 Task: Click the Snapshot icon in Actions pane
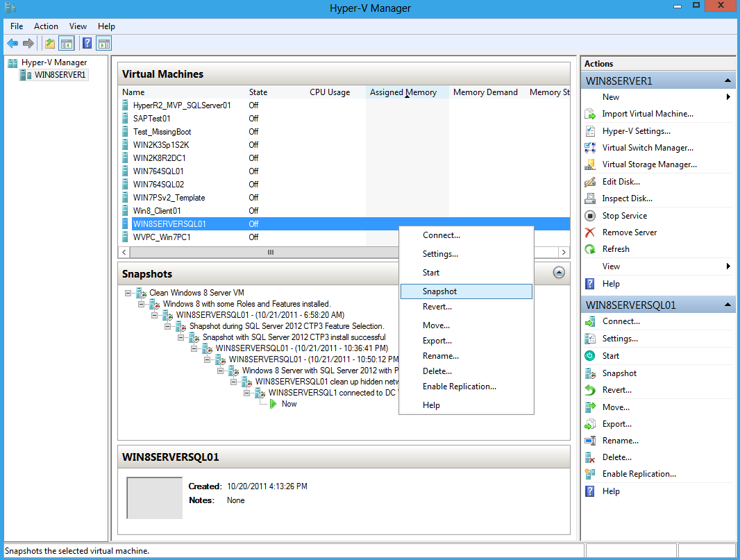point(590,373)
